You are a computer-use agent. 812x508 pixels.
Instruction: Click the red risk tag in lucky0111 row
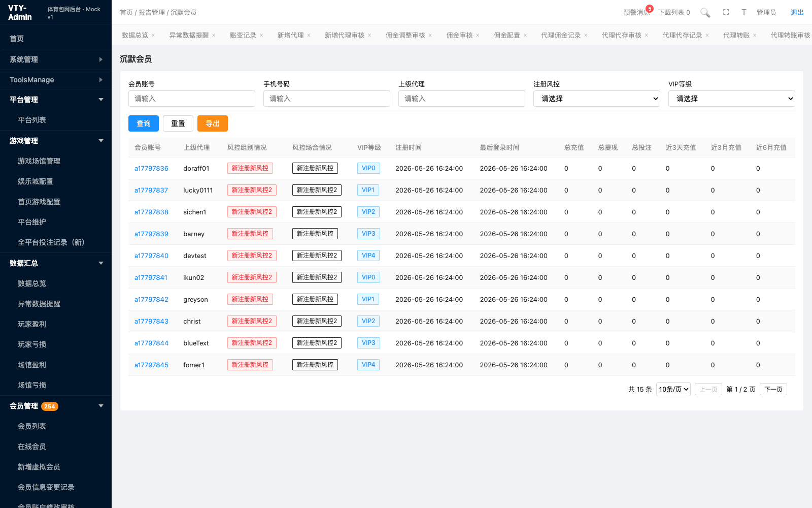click(x=252, y=190)
